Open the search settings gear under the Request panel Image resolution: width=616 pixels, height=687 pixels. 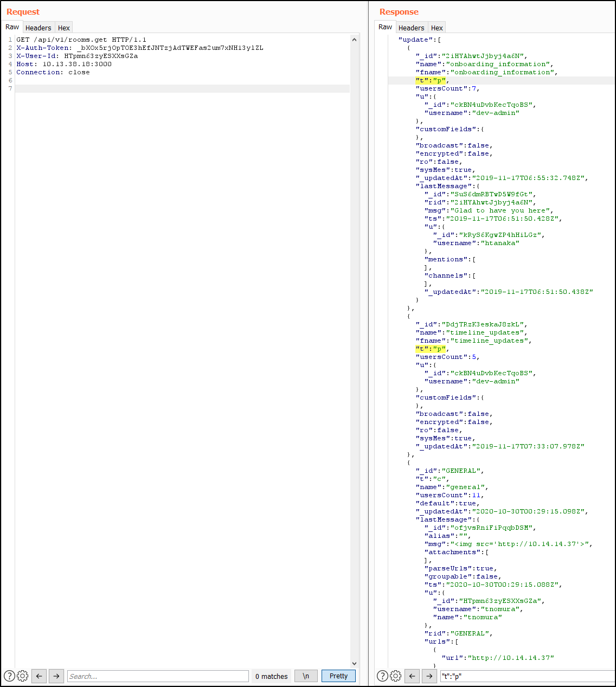point(22,676)
